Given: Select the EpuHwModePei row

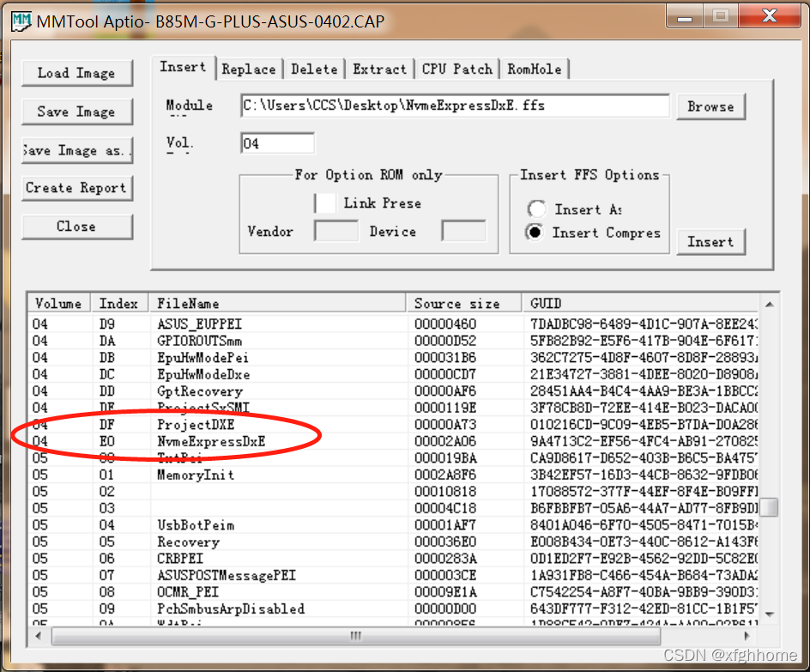Looking at the screenshot, I should [393, 357].
